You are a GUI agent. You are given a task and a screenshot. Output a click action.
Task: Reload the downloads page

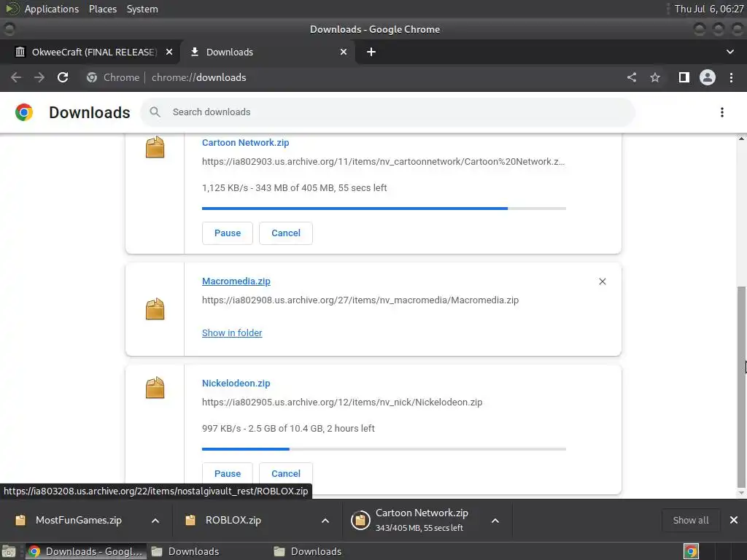click(x=63, y=77)
